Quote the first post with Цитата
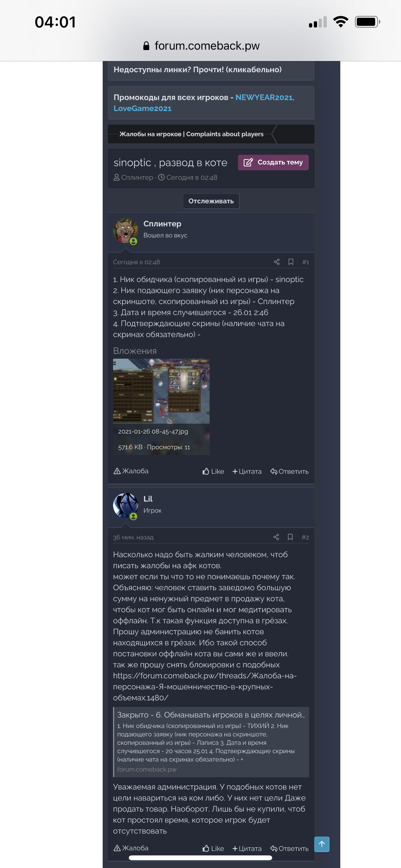The height and width of the screenshot is (868, 401). click(x=247, y=471)
